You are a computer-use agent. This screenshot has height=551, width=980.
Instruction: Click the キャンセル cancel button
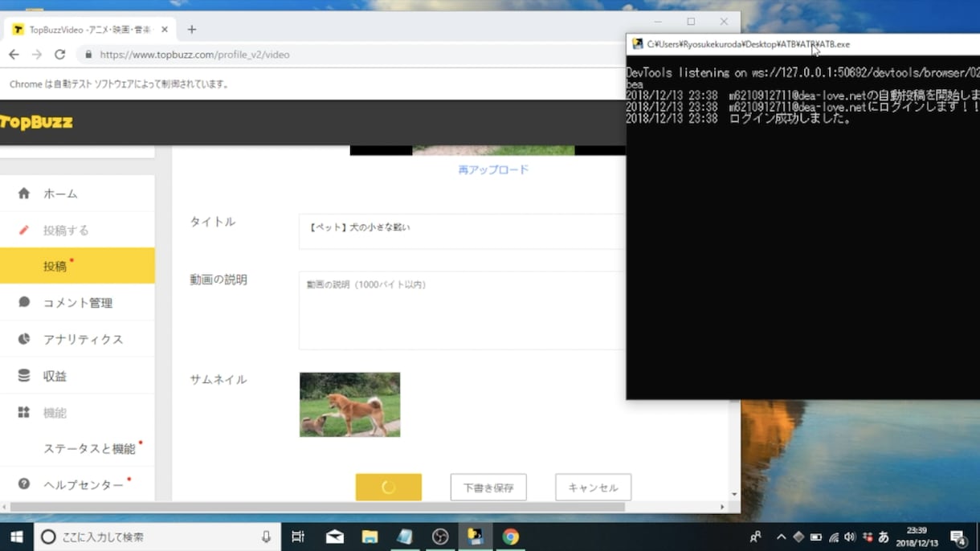click(x=593, y=487)
